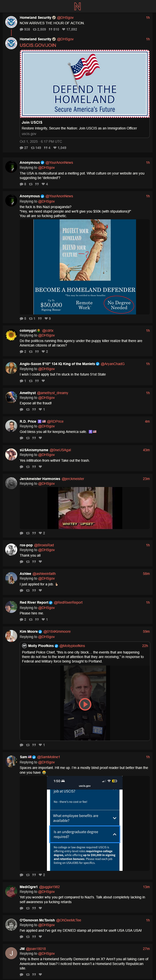Play the Portland Police Chief video
The width and height of the screenshot is (156, 980).
click(x=85, y=704)
